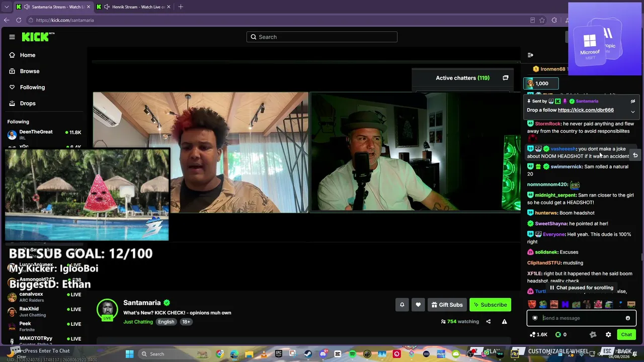This screenshot has height=362, width=644.
Task: Click the Just Chatting category link
Action: coord(138,322)
